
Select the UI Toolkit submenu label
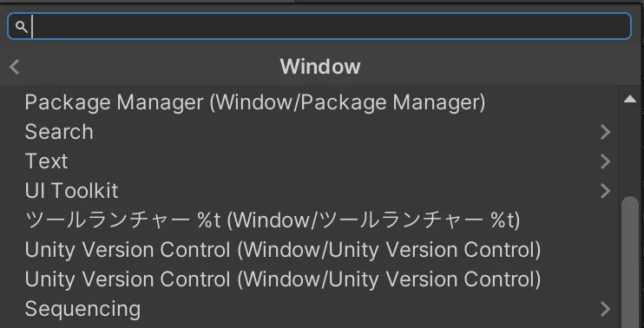71,191
